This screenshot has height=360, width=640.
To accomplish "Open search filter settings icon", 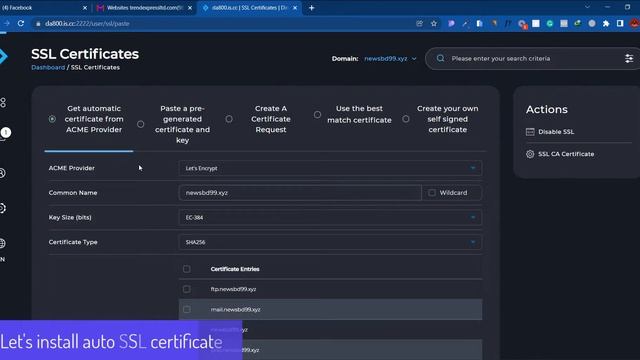I will [x=629, y=58].
